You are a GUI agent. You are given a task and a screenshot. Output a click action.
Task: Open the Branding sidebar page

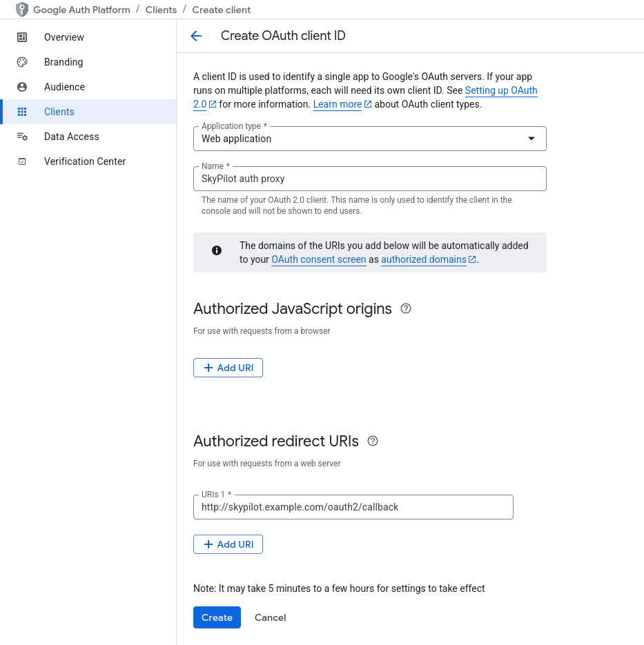coord(88,62)
